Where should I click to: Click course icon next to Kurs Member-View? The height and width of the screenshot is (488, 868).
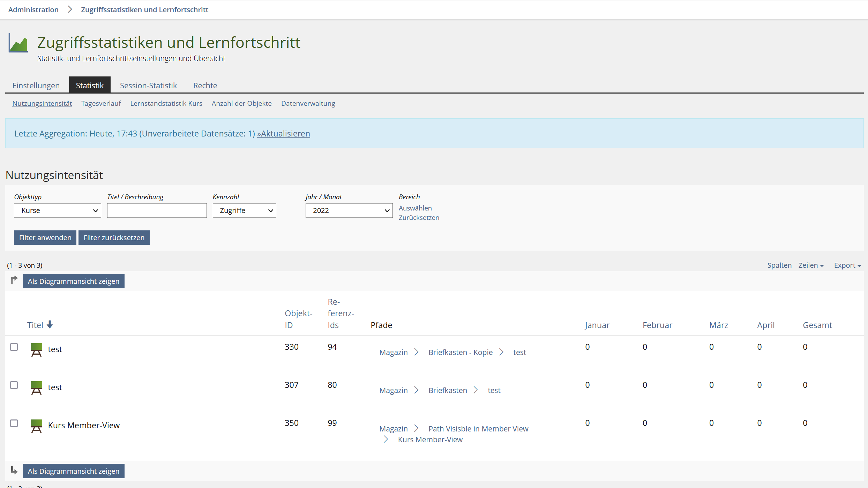[36, 426]
